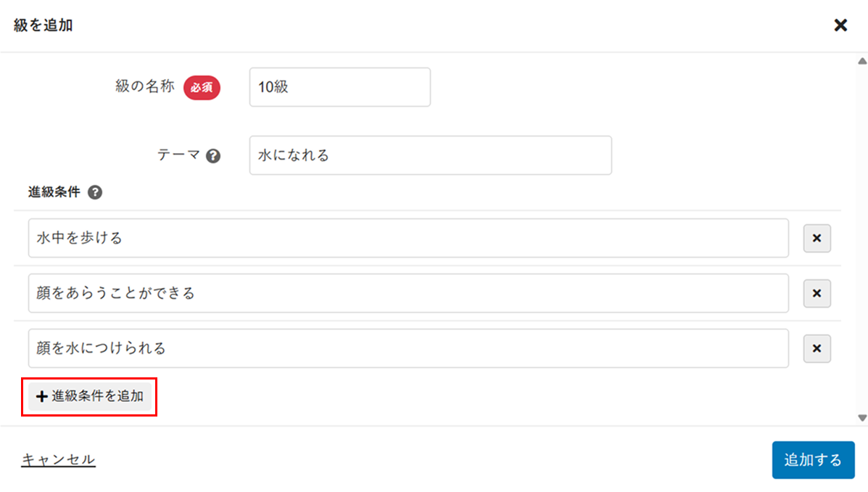Click the 級の名称 label text
The width and height of the screenshot is (868, 492).
pyautogui.click(x=145, y=86)
